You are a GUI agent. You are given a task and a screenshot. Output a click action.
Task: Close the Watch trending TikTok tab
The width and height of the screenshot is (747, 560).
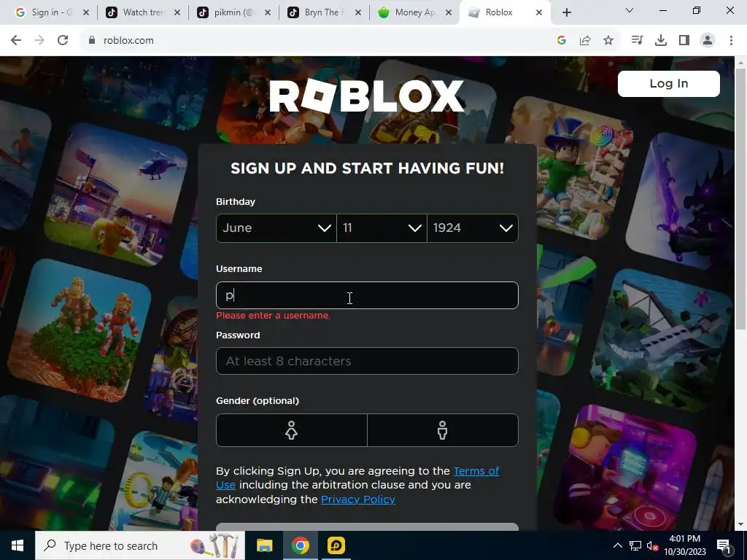pos(177,12)
